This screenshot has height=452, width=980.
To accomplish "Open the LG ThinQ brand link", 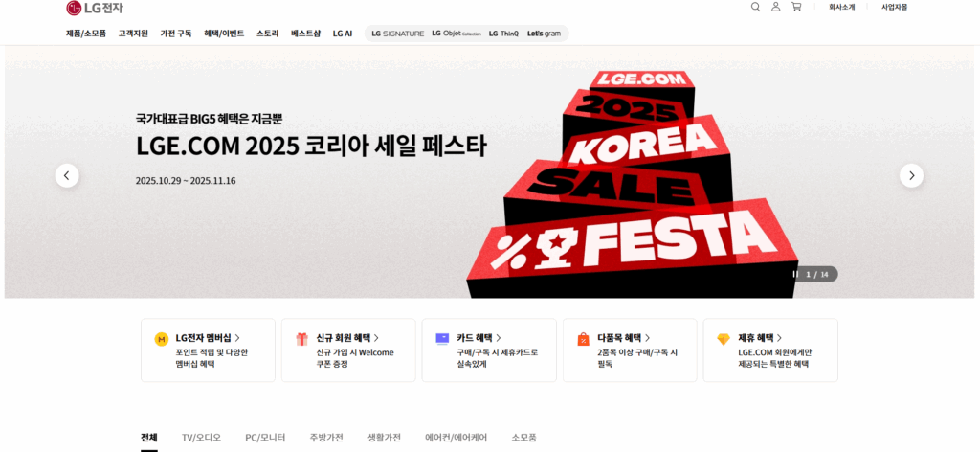I will click(503, 34).
